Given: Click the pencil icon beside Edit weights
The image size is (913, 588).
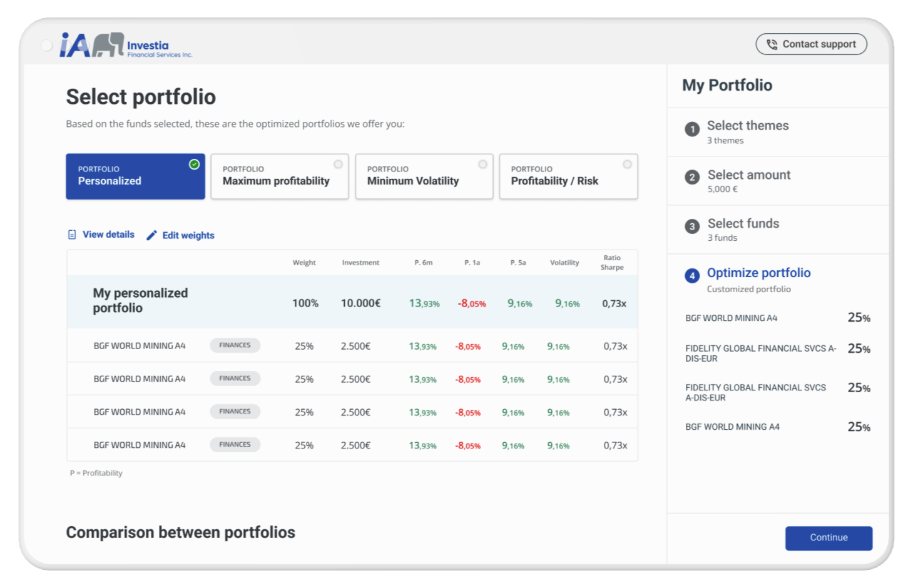Looking at the screenshot, I should pyautogui.click(x=151, y=235).
